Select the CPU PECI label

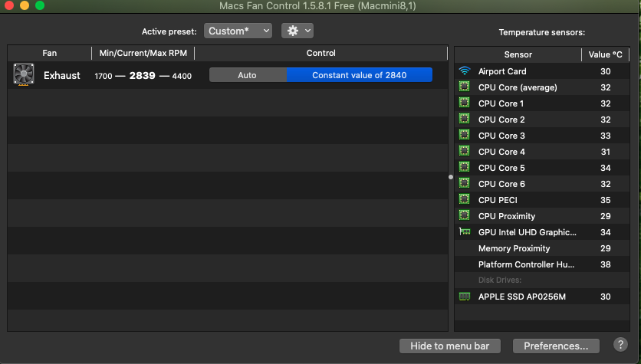point(498,200)
